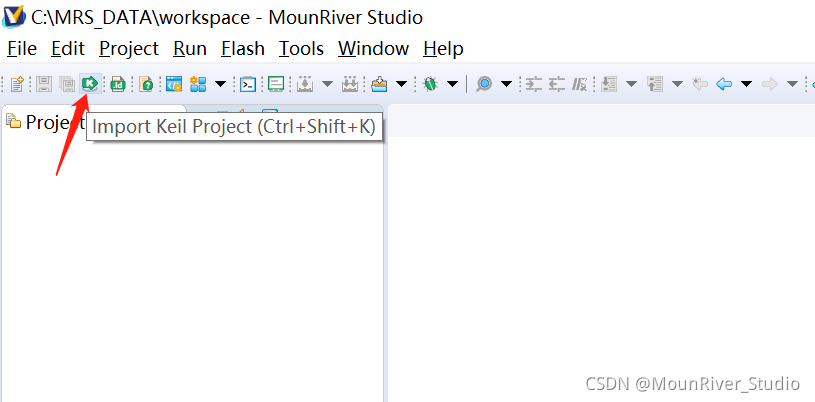Click the grayed-out Save All icon
This screenshot has width=815, height=402.
67,84
